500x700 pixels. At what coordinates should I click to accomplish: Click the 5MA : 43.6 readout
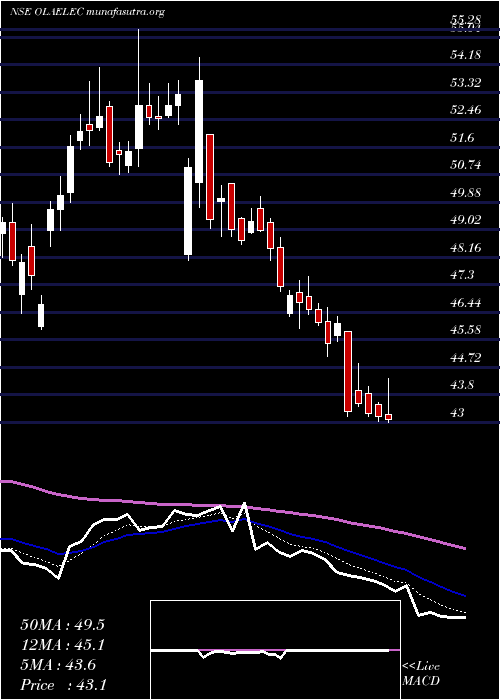58,665
